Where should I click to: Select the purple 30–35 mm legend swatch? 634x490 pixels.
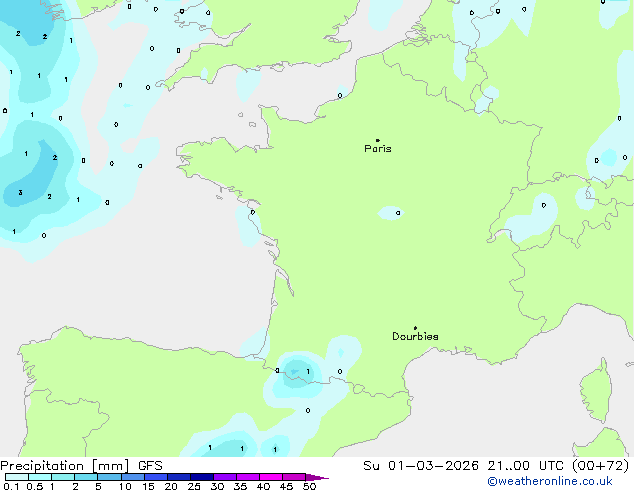[225, 477]
